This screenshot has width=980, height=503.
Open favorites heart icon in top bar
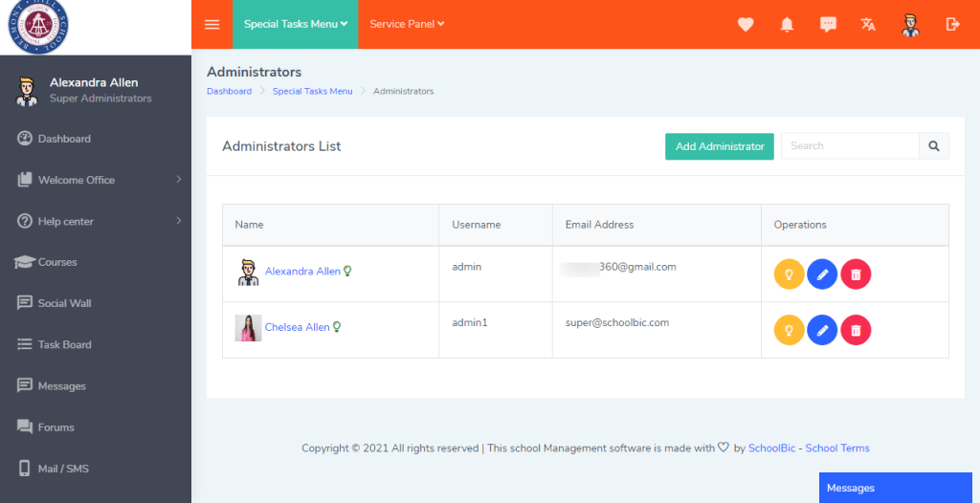745,24
